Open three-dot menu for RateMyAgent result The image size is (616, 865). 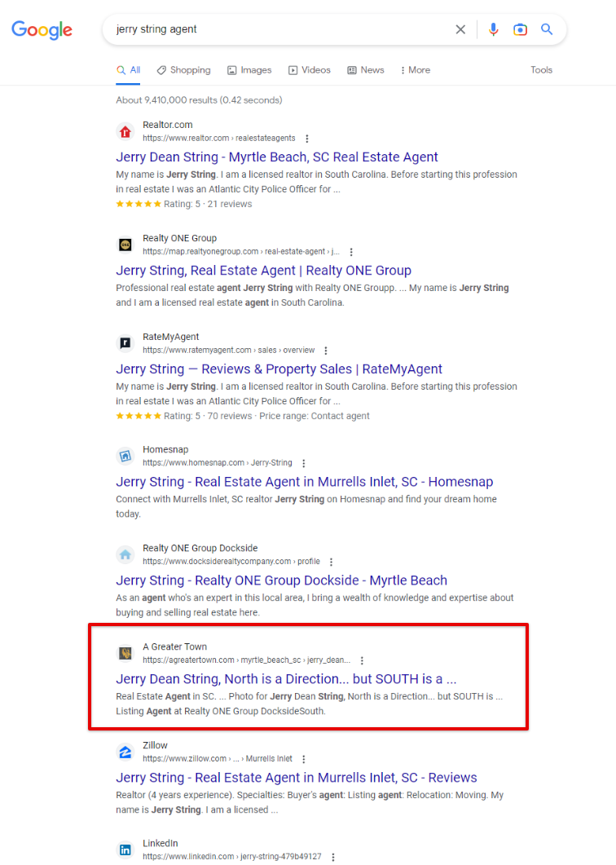326,351
